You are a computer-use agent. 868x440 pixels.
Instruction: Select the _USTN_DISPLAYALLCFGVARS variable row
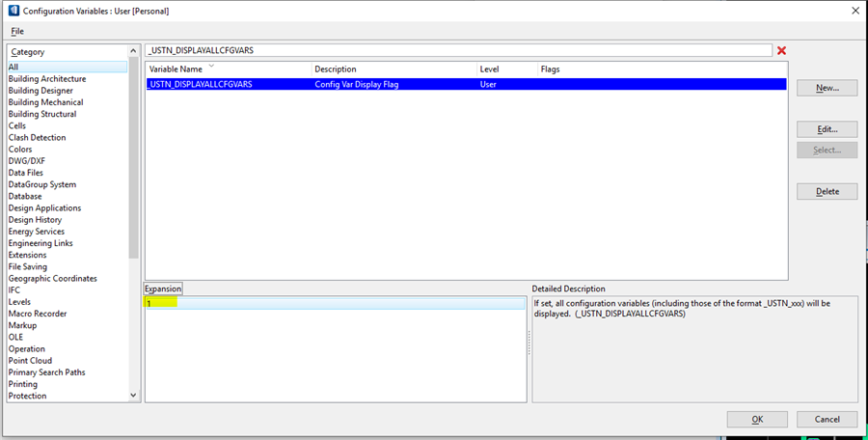[x=466, y=84]
